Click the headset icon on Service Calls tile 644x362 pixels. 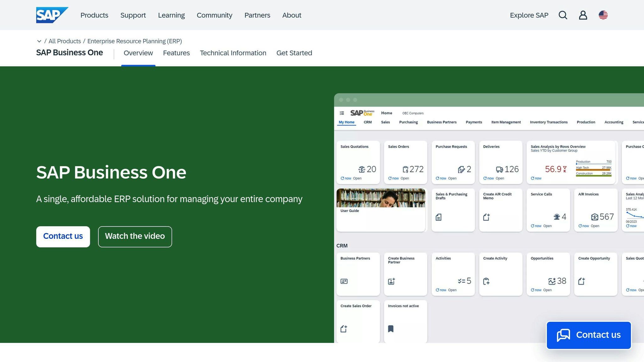557,217
